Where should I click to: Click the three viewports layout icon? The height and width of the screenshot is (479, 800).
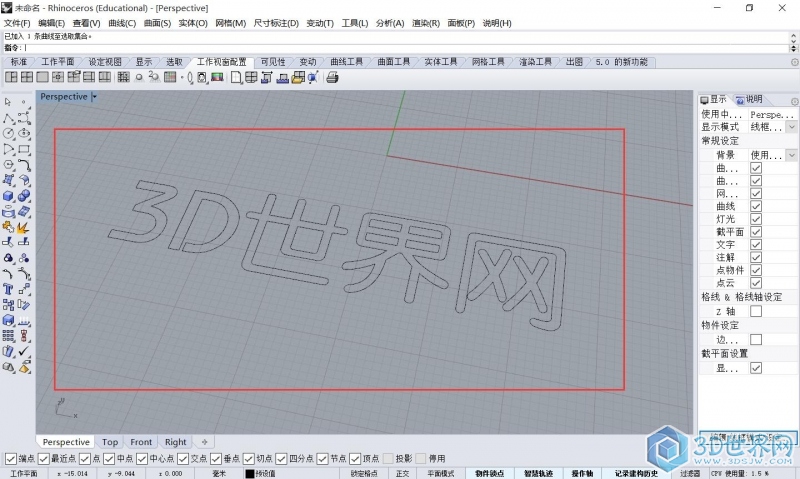(x=11, y=77)
